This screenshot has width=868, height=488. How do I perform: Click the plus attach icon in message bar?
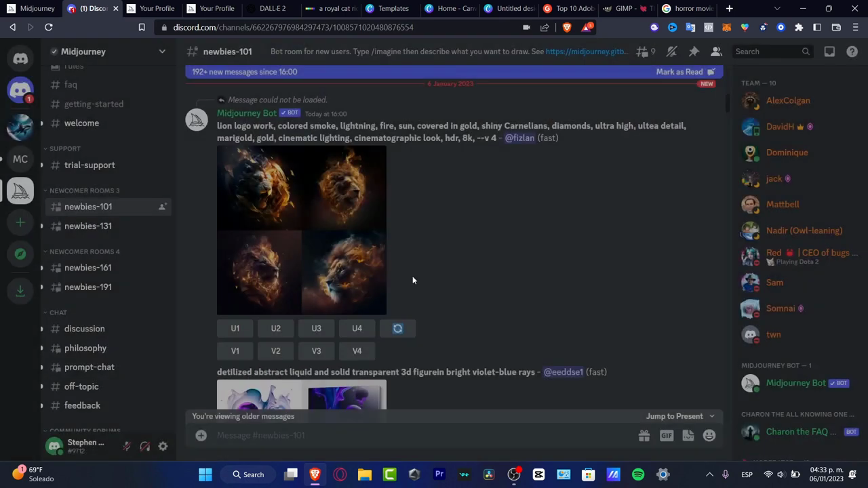201,436
